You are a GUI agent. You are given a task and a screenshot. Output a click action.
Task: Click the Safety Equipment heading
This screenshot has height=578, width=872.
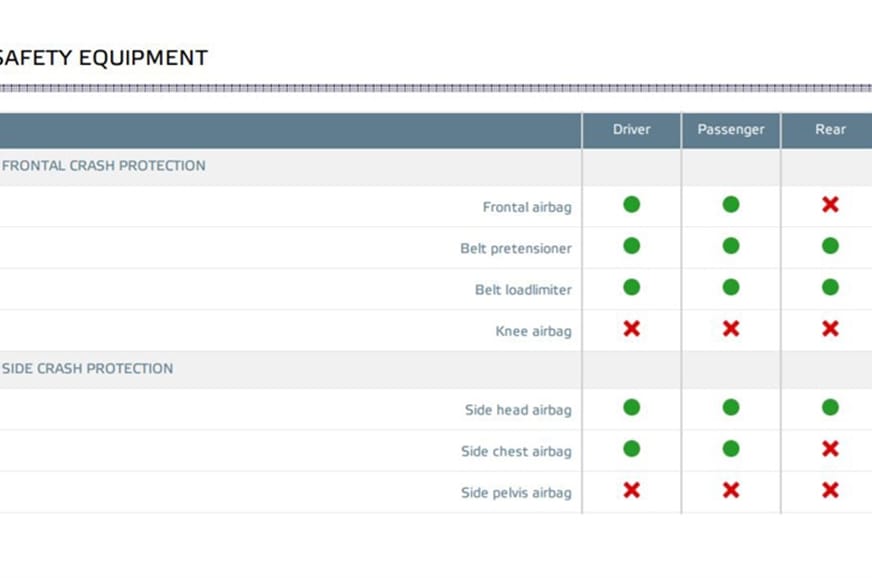103,58
